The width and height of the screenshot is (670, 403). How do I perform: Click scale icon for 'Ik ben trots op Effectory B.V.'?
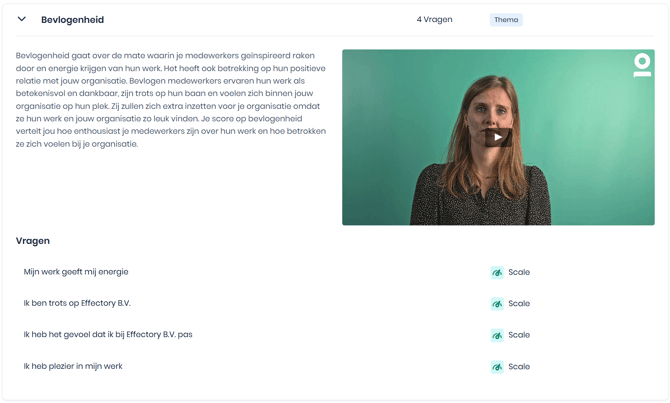[497, 304]
